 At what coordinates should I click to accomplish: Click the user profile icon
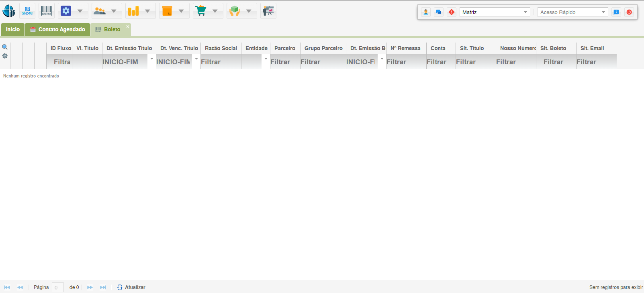426,12
